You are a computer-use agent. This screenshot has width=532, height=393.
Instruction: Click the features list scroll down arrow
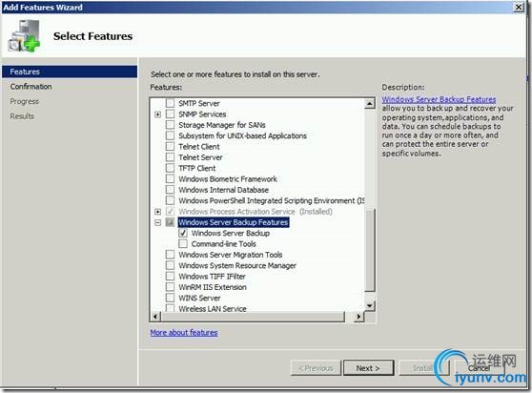(x=370, y=306)
